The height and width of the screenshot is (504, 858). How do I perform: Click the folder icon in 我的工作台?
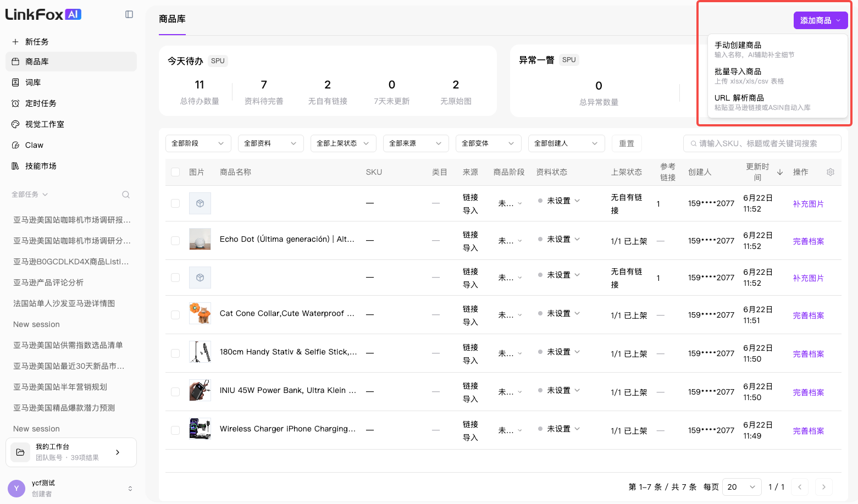20,452
